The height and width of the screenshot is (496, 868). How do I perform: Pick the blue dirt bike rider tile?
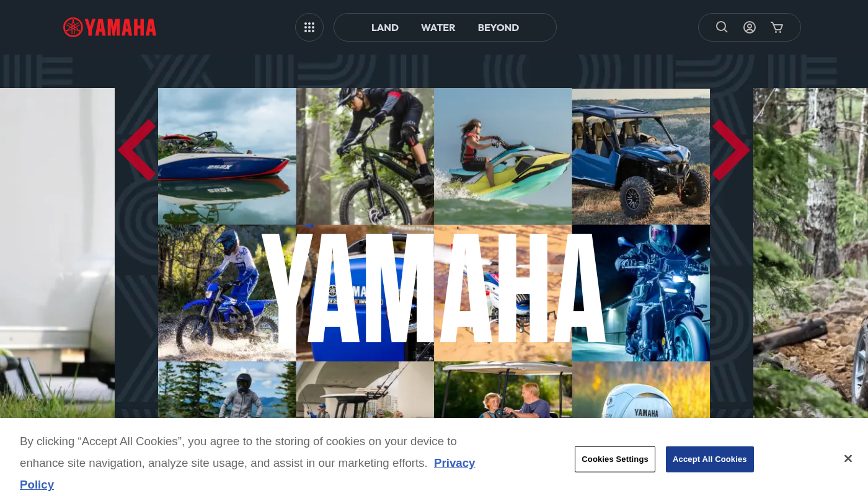(x=227, y=293)
